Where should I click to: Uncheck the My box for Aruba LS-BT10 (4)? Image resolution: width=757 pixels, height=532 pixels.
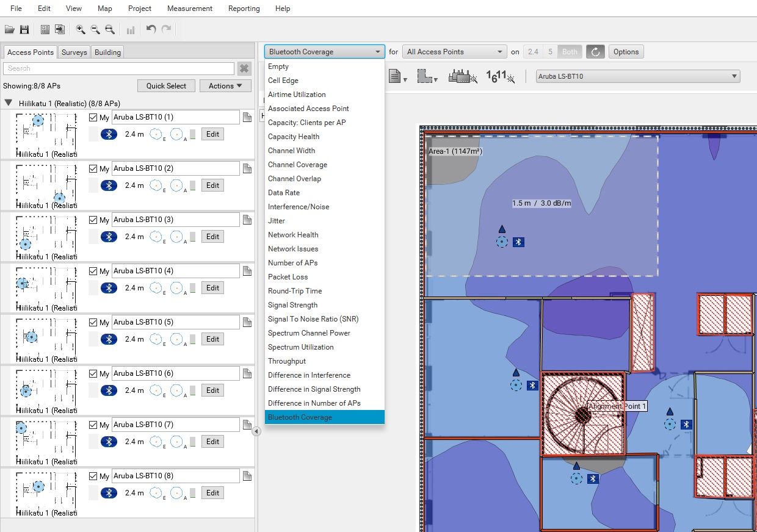click(93, 271)
